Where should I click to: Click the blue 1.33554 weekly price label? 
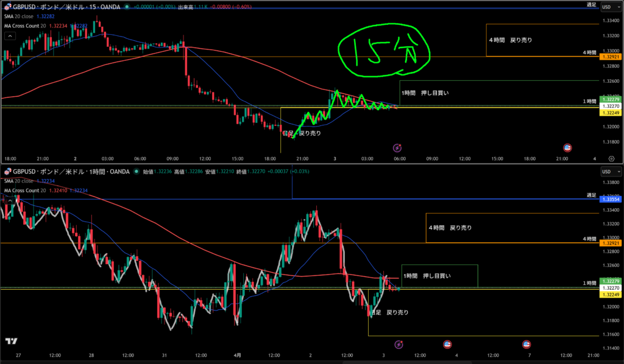(x=609, y=199)
